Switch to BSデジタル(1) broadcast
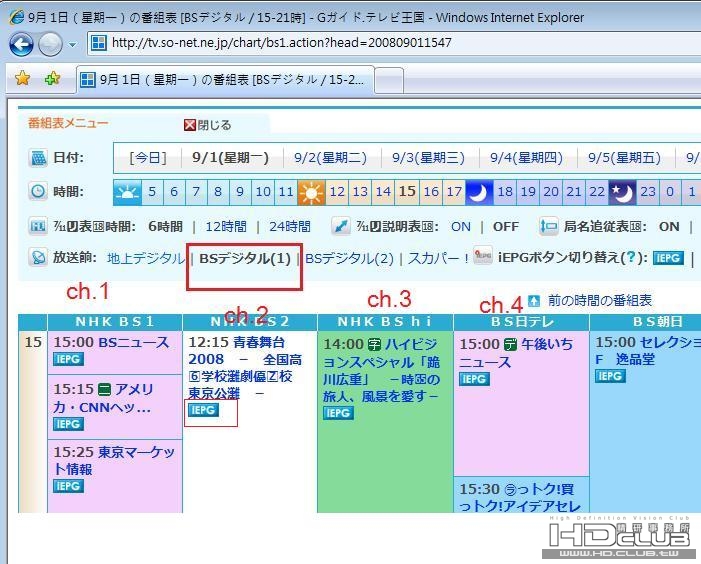The width and height of the screenshot is (701, 564). (x=245, y=258)
